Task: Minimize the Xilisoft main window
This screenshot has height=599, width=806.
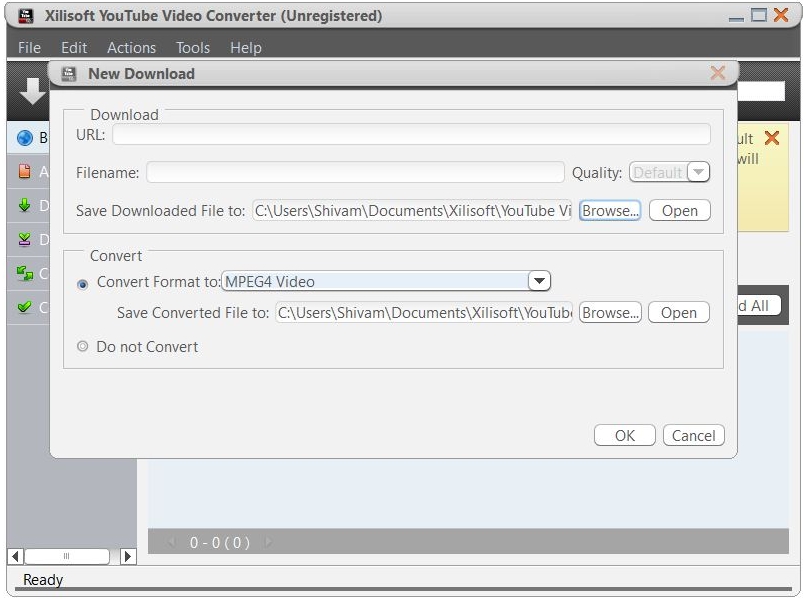Action: tap(736, 18)
